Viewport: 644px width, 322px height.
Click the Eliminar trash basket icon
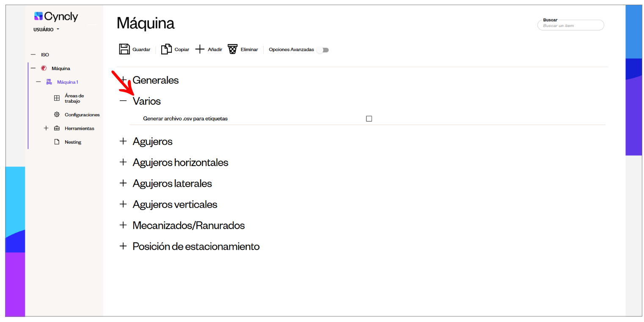(x=233, y=49)
